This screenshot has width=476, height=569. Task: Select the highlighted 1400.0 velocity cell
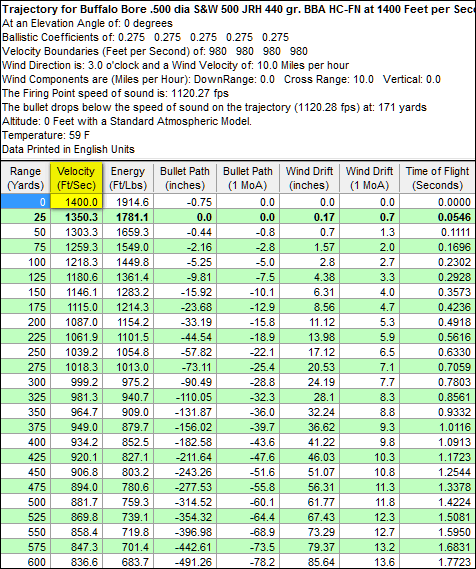pyautogui.click(x=76, y=201)
